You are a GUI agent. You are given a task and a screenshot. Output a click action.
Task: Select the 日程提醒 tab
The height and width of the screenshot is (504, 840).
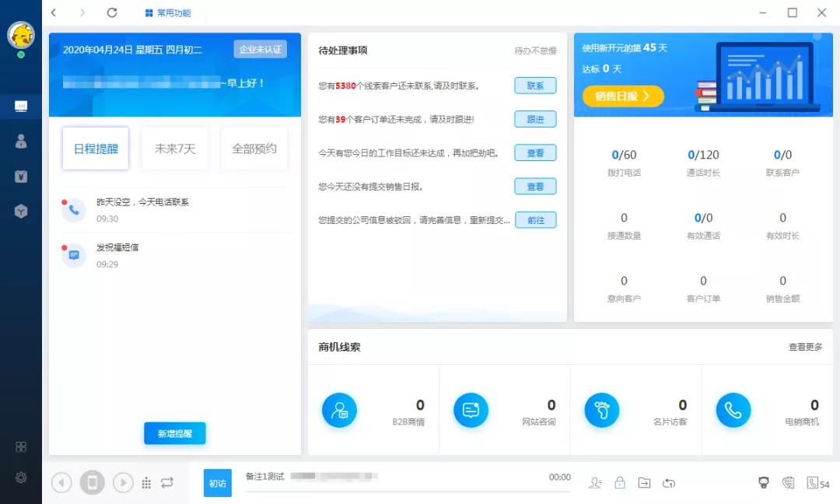pyautogui.click(x=96, y=149)
